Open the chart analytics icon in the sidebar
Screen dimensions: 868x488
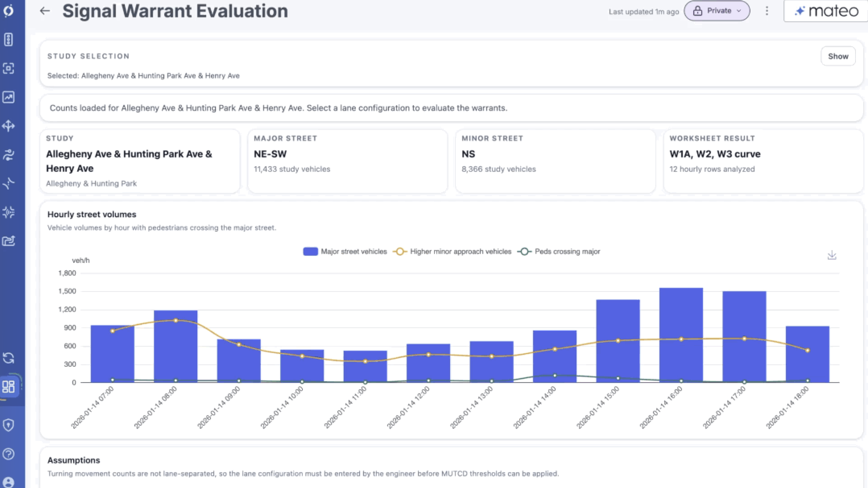pyautogui.click(x=8, y=97)
